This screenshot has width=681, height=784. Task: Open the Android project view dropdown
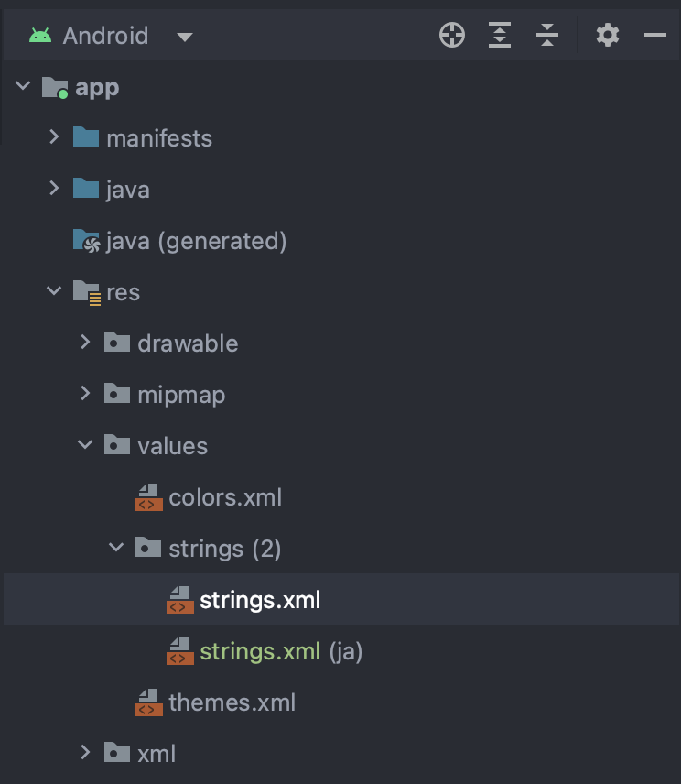(185, 37)
